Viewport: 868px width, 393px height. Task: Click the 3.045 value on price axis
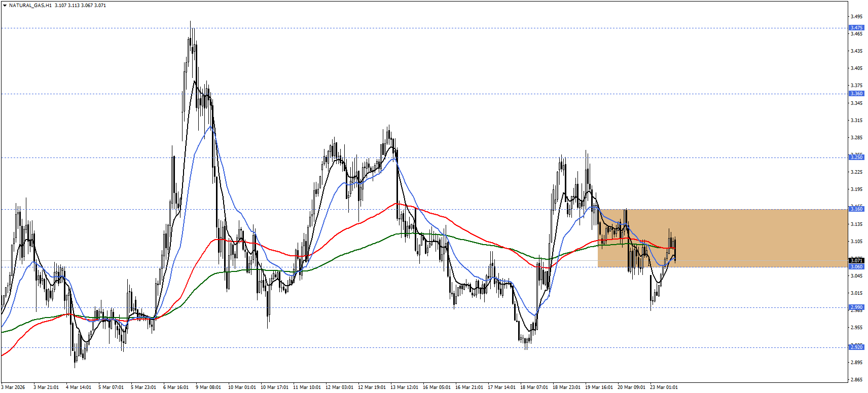click(856, 276)
